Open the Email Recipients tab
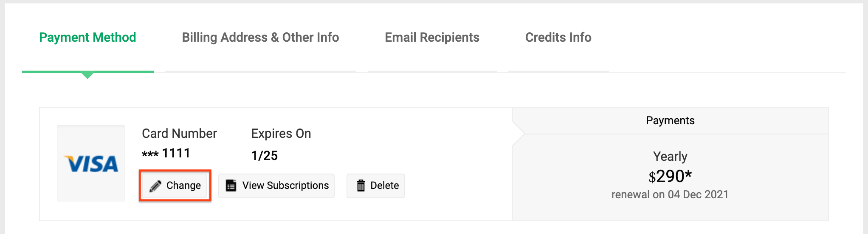Viewport: 868px width, 234px height. tap(432, 37)
